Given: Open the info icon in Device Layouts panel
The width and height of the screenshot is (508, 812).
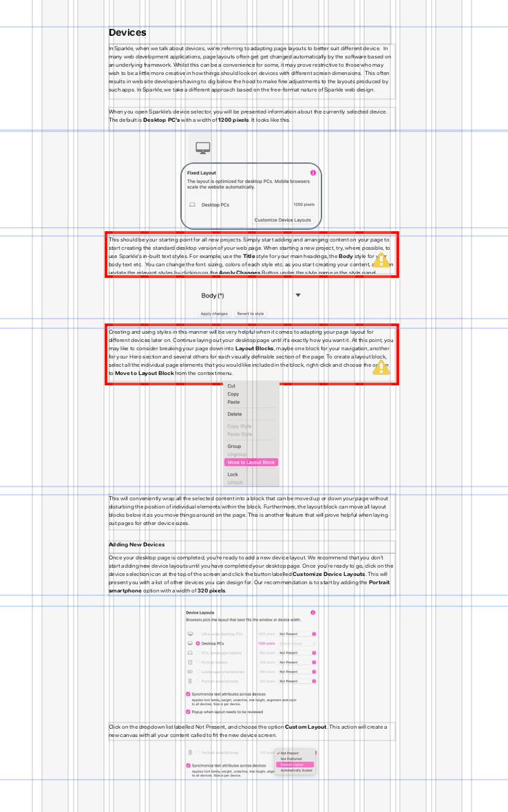Looking at the screenshot, I should tap(313, 612).
